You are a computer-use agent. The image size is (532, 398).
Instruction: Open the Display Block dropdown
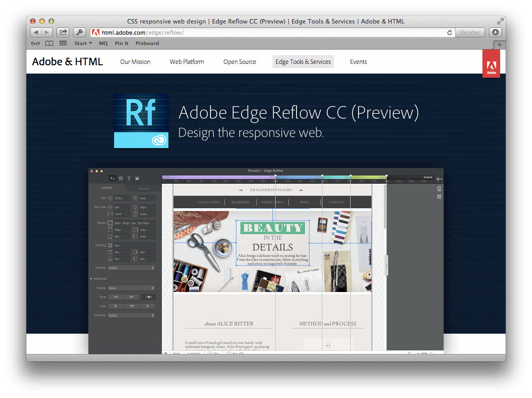[131, 288]
